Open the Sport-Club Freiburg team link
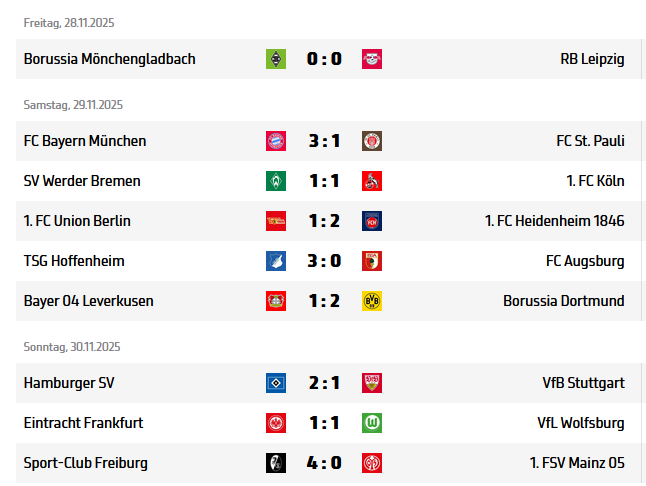Screen dimensions: 646x486 86,463
